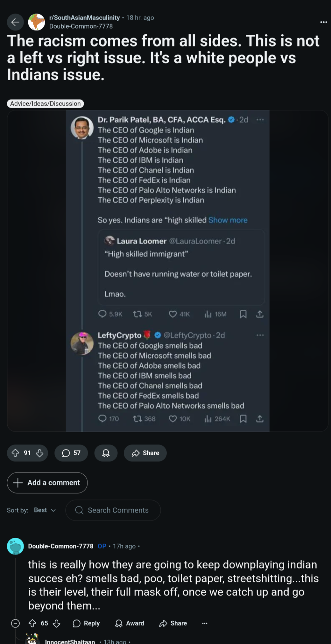Open the post's three-dot overflow menu
The height and width of the screenshot is (644, 331).
324,22
